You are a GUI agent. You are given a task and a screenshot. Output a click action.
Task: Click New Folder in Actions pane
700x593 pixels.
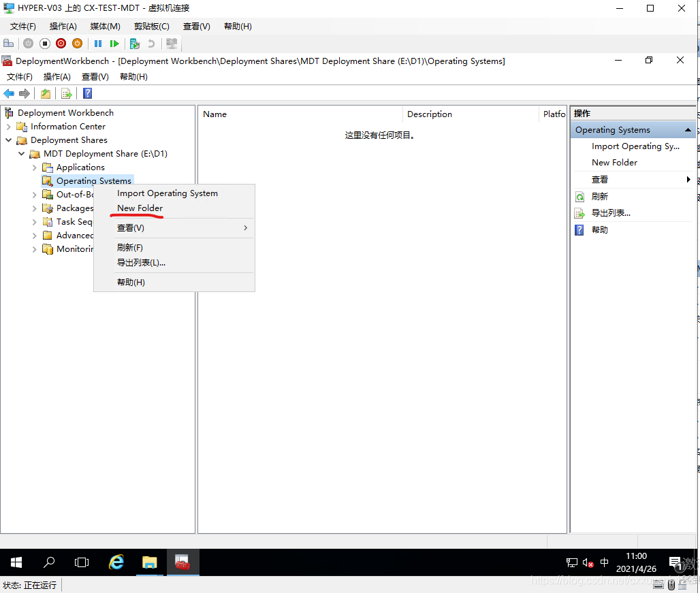(614, 163)
